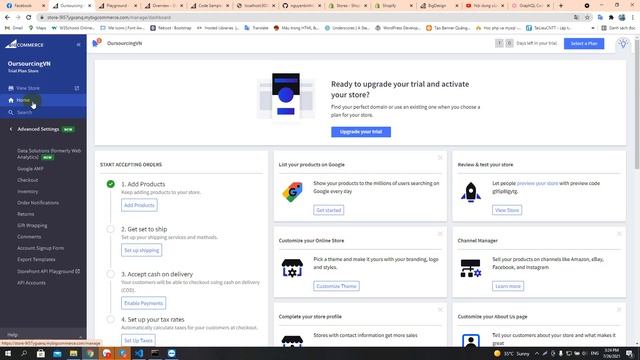Click the Add Products button
640x360 pixels.
click(139, 205)
